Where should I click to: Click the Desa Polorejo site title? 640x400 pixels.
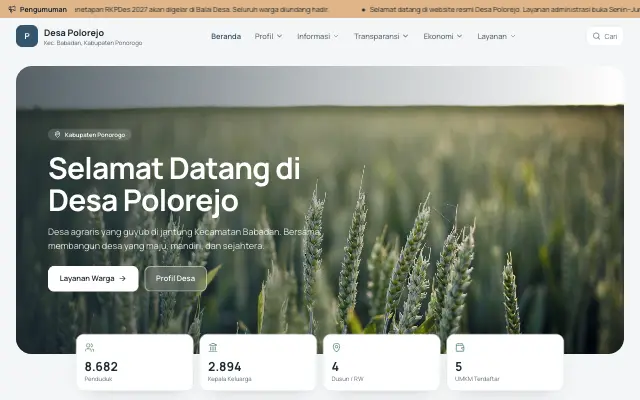coord(74,33)
